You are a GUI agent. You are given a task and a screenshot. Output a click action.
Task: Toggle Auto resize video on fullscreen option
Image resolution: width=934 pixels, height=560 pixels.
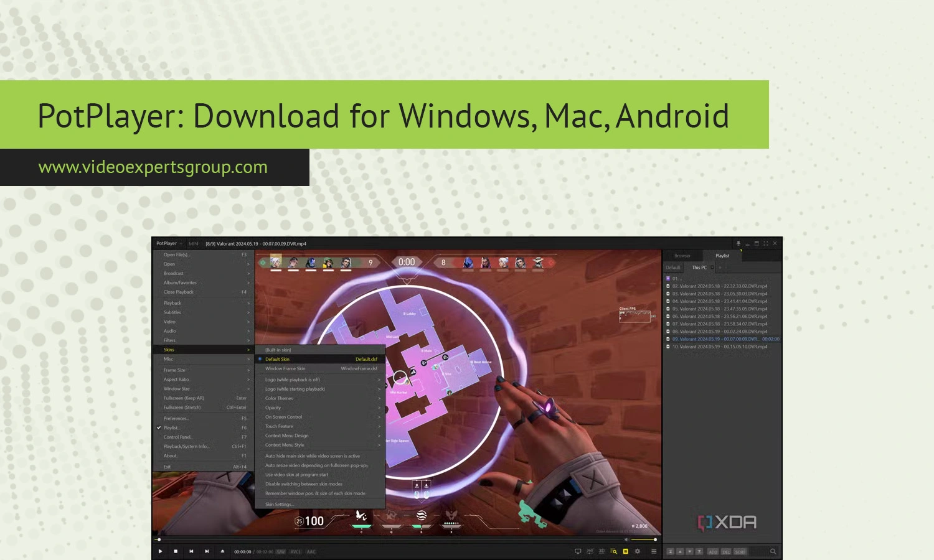click(320, 465)
